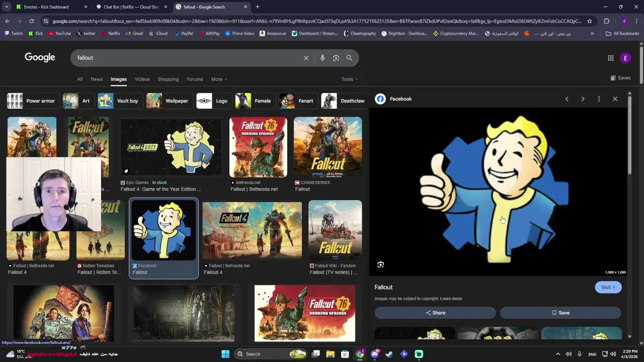The width and height of the screenshot is (644, 362).
Task: Open a new browser tab
Action: 257,7
